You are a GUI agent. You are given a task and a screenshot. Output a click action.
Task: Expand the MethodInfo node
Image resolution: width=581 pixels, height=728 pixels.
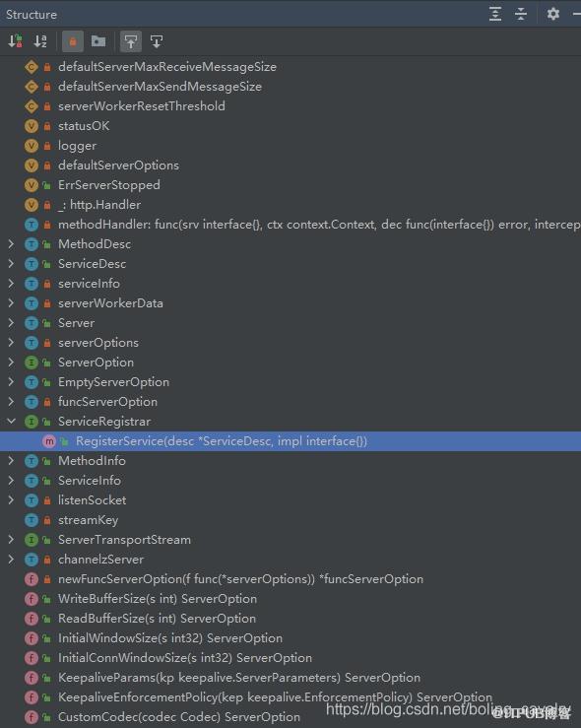point(11,461)
